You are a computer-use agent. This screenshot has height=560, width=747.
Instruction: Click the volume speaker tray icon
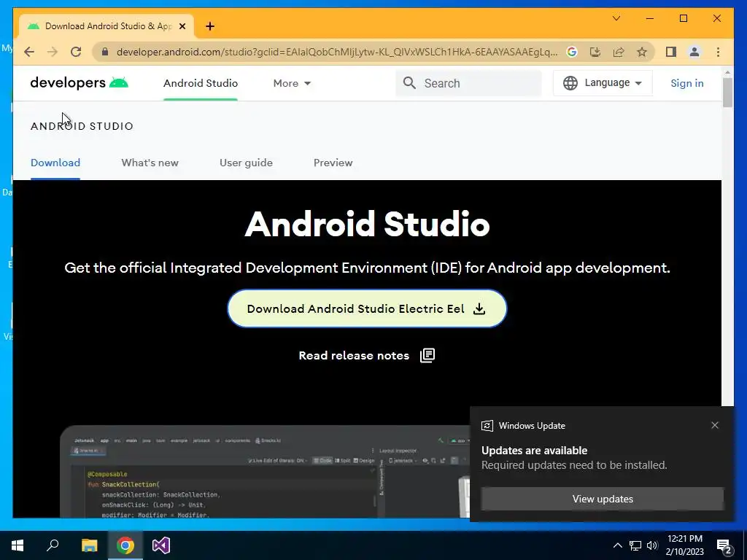[652, 545]
